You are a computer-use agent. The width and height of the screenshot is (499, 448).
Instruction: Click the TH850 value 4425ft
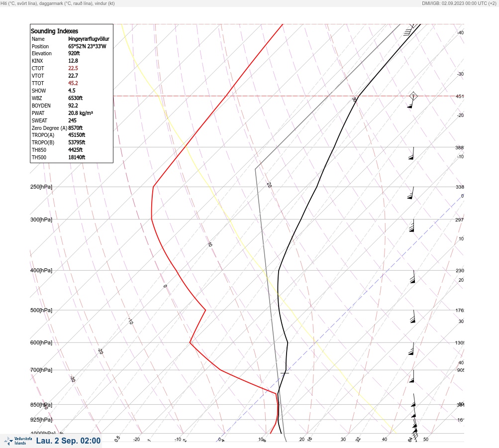point(76,150)
